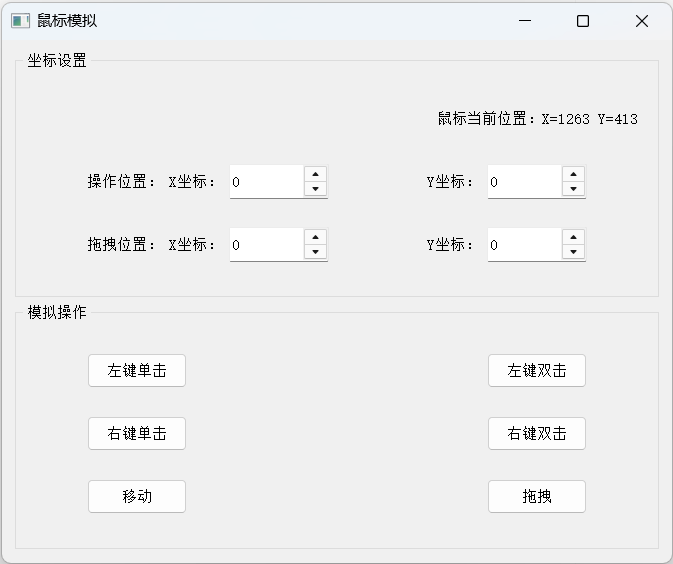This screenshot has width=673, height=564.
Task: Increase the 操作位置 X坐标 value
Action: click(315, 174)
